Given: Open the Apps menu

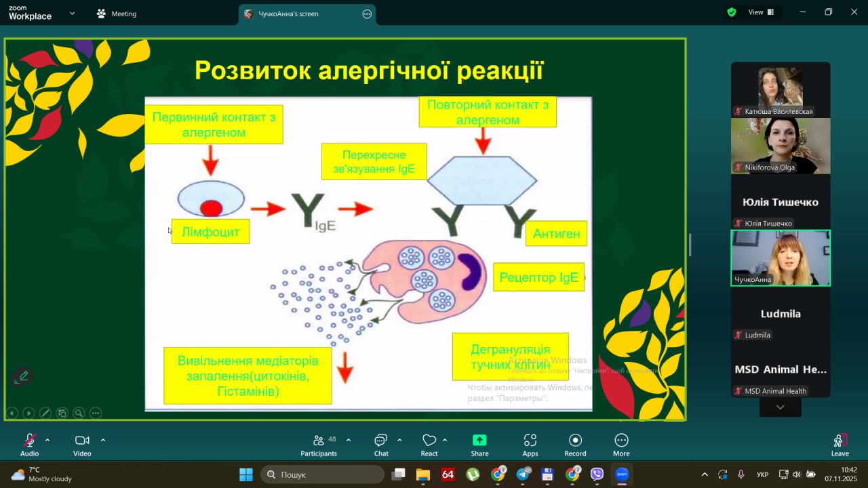Looking at the screenshot, I should point(530,444).
